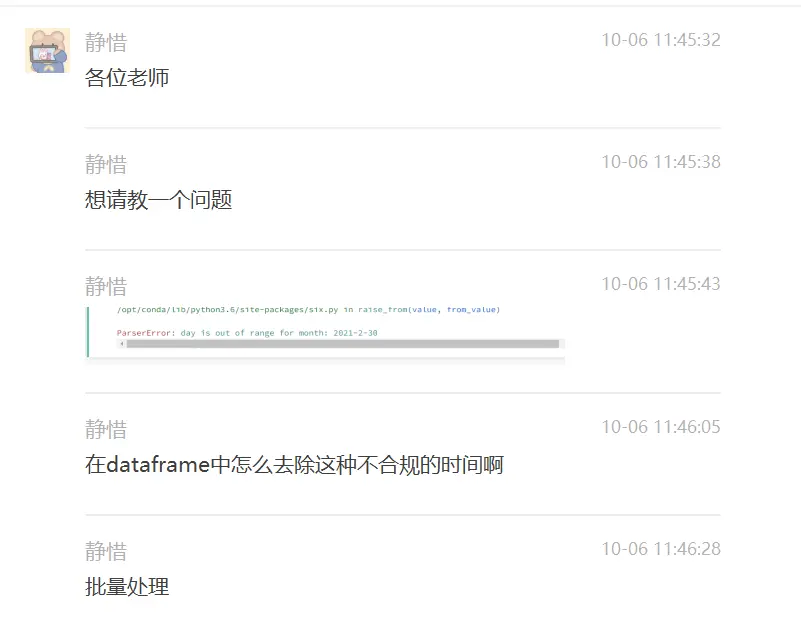This screenshot has height=625, width=801.
Task: Open the ParserError screenshot image
Action: coord(325,331)
